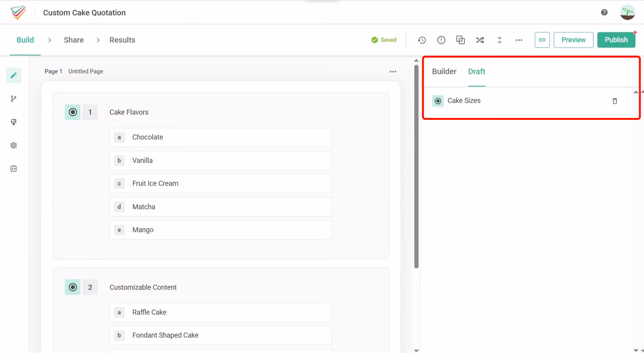Click the app logo in the header

point(18,12)
